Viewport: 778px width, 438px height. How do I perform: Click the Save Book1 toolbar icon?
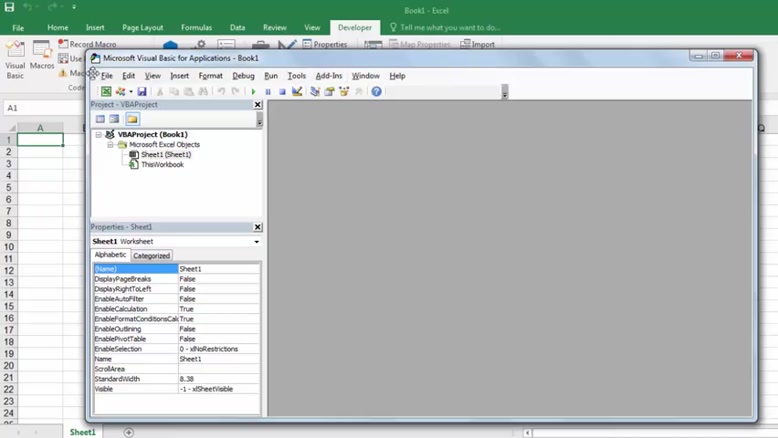pos(142,91)
